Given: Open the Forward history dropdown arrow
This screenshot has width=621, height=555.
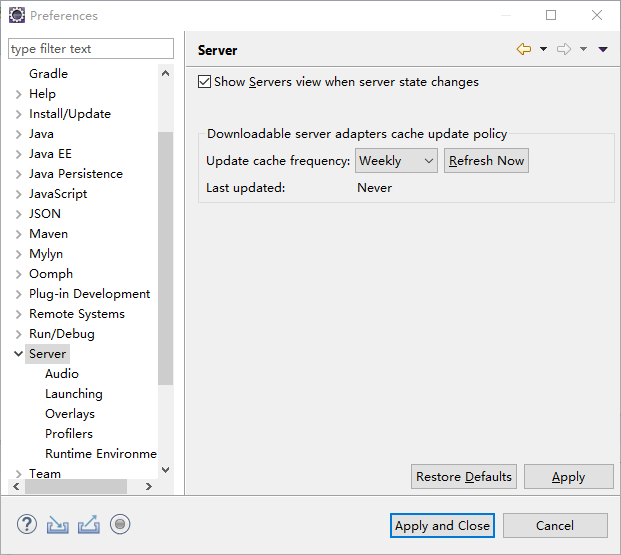Looking at the screenshot, I should [x=583, y=49].
